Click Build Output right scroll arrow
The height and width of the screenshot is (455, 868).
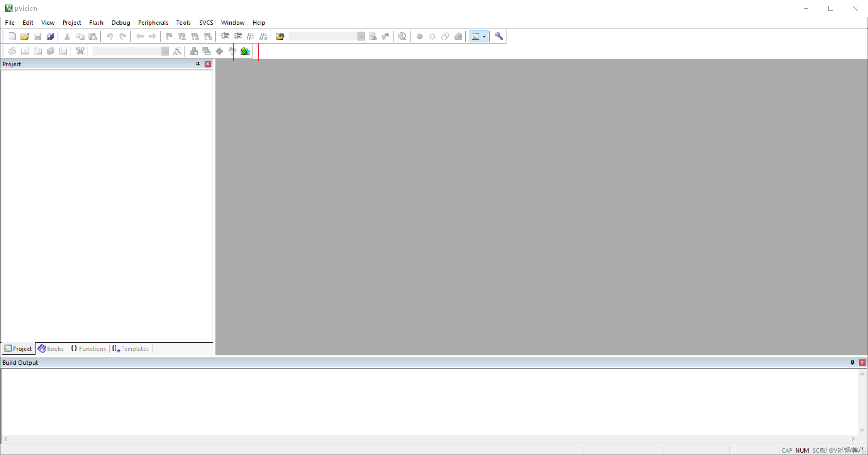853,439
